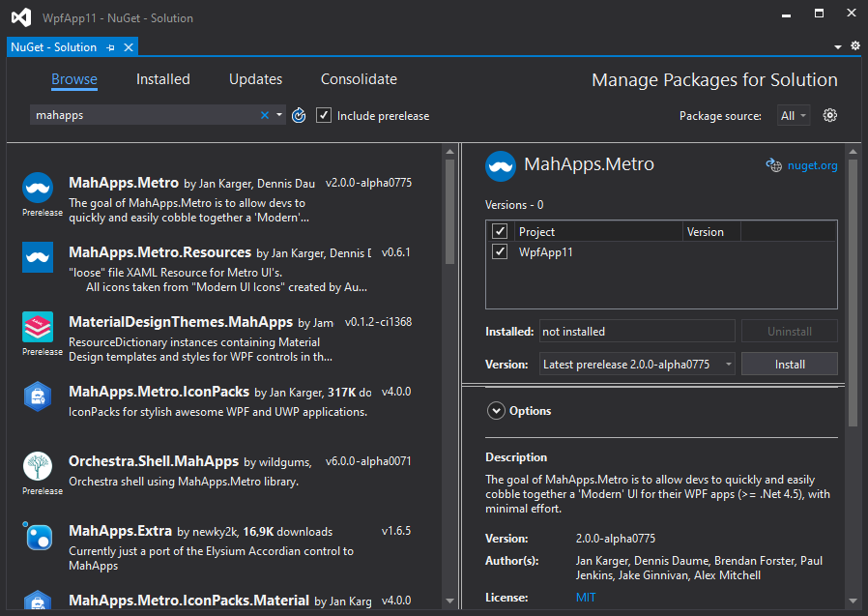Click the MahApps.Metro logo in details pane
Viewport: 868px width, 616px height.
(x=501, y=166)
